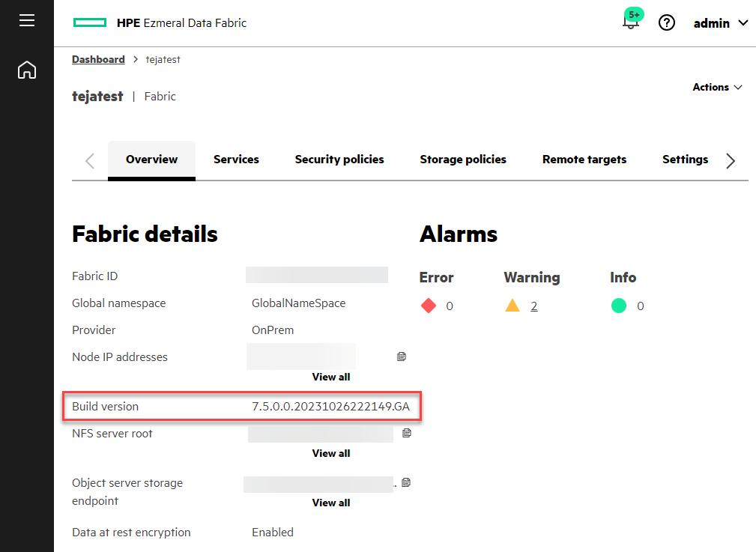
Task: Click the tejatest fabric page heading
Action: click(x=97, y=97)
